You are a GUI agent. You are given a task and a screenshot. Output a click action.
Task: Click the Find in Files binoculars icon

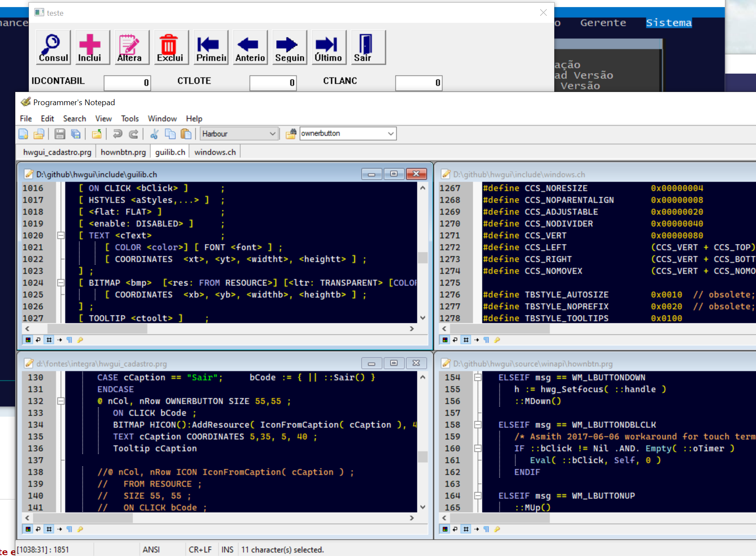[291, 134]
